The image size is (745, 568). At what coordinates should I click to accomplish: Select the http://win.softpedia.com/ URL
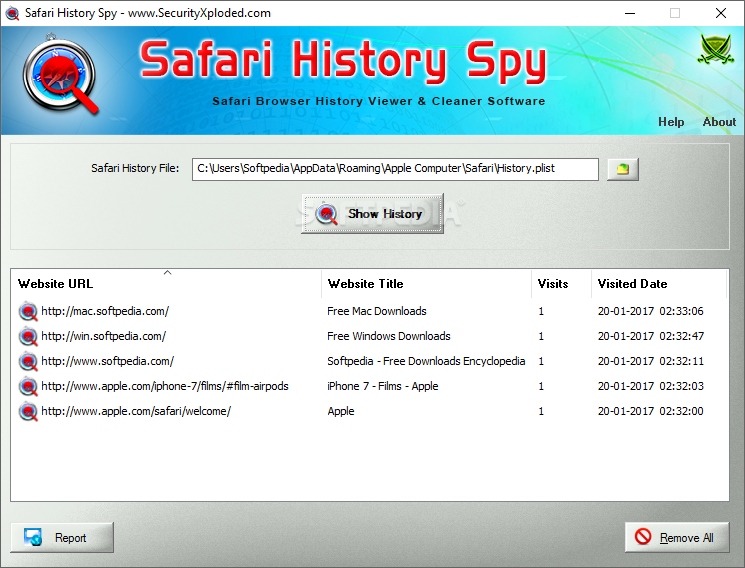104,337
